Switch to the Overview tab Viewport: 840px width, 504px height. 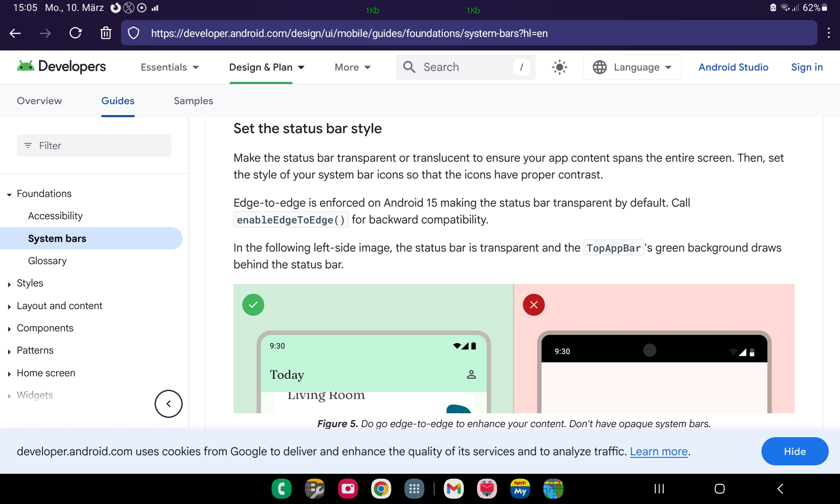click(39, 101)
